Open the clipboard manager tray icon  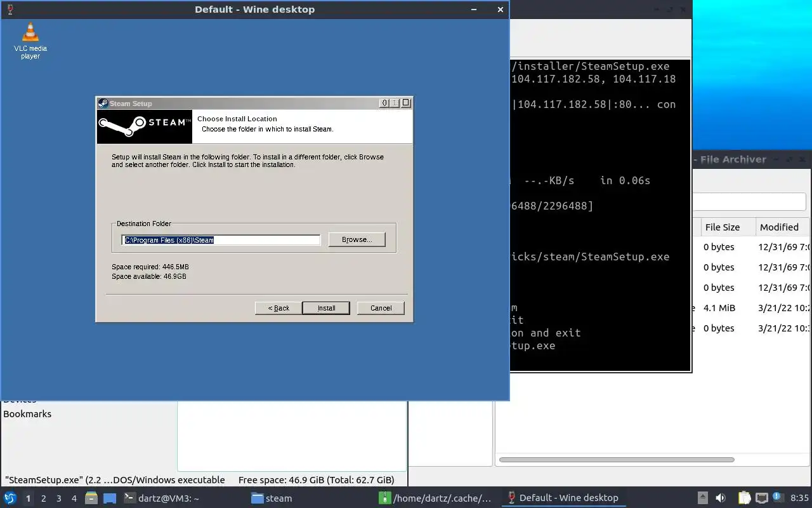pos(744,498)
